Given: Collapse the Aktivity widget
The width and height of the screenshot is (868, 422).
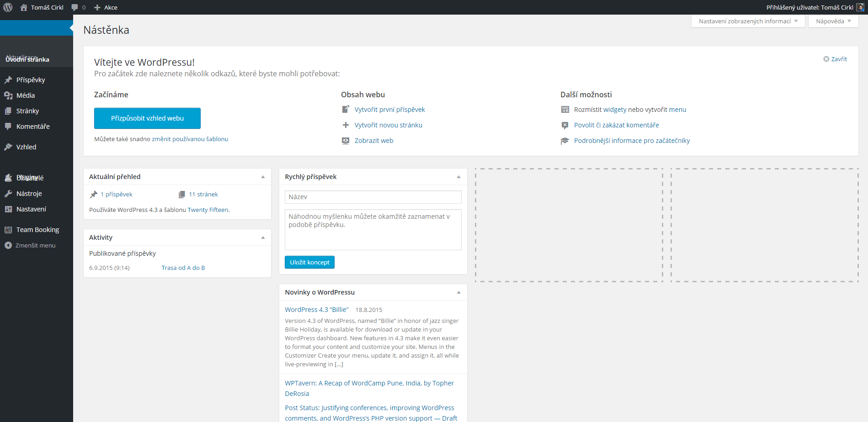Looking at the screenshot, I should point(263,237).
